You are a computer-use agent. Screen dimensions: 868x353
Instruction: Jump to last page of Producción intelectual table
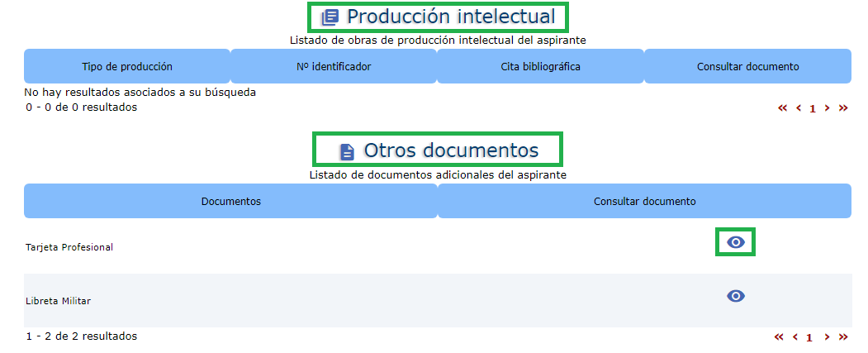[843, 107]
